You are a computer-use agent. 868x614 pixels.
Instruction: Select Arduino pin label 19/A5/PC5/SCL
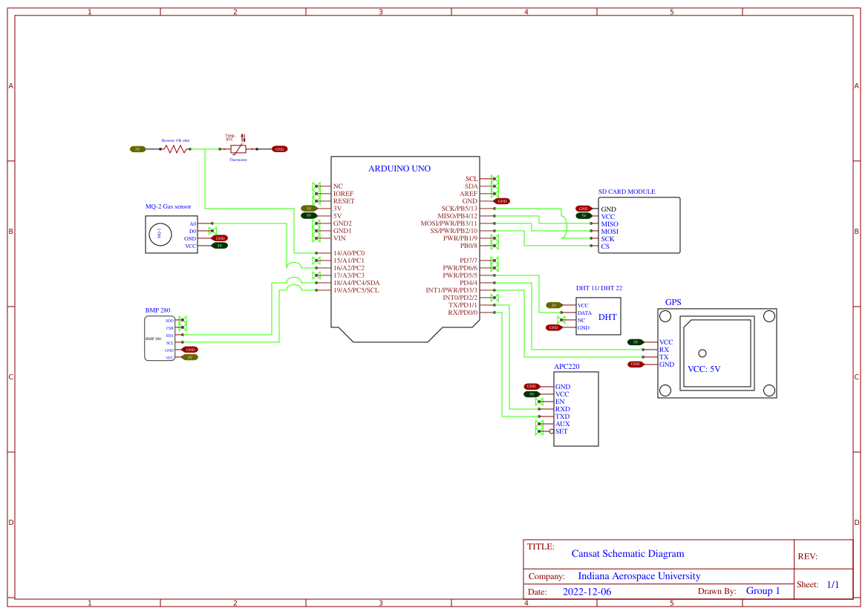pyautogui.click(x=356, y=290)
